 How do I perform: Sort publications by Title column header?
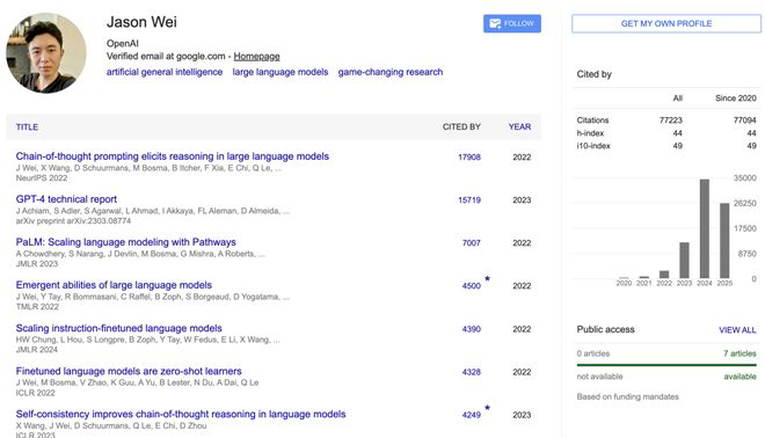(x=27, y=127)
